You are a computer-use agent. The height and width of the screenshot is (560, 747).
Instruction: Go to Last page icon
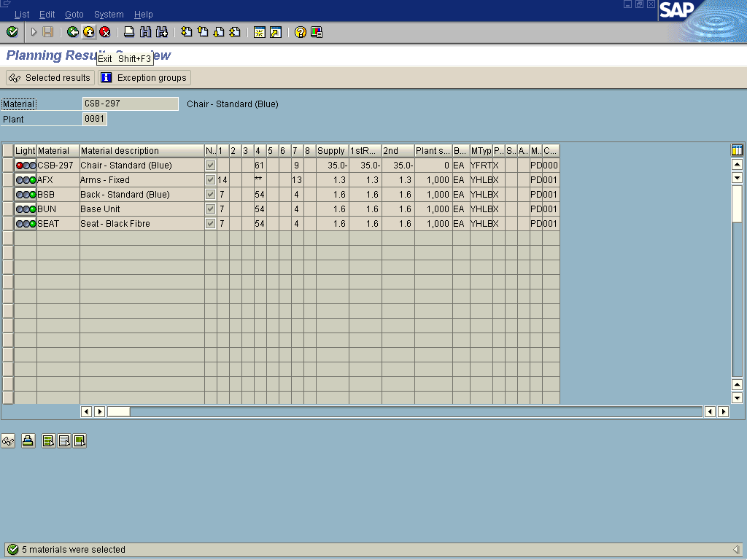click(x=235, y=32)
